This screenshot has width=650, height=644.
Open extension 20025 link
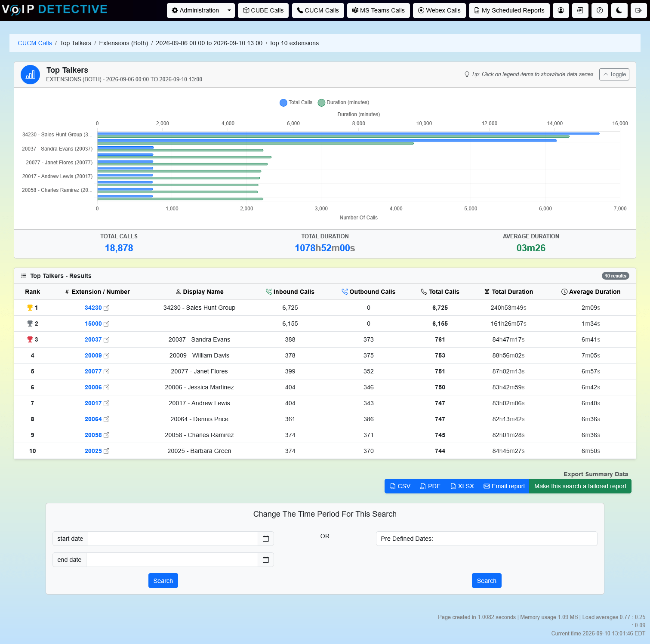coord(93,451)
